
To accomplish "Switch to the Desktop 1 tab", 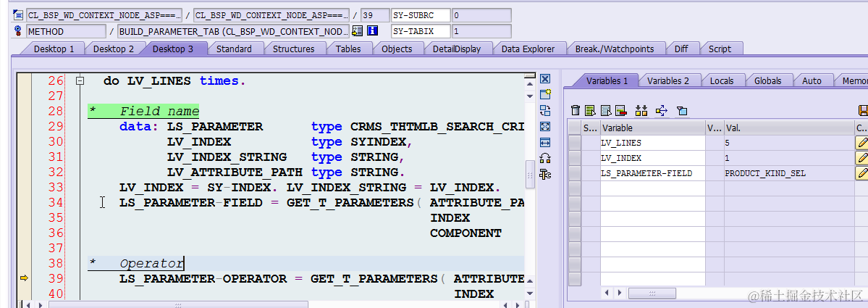I will [54, 49].
